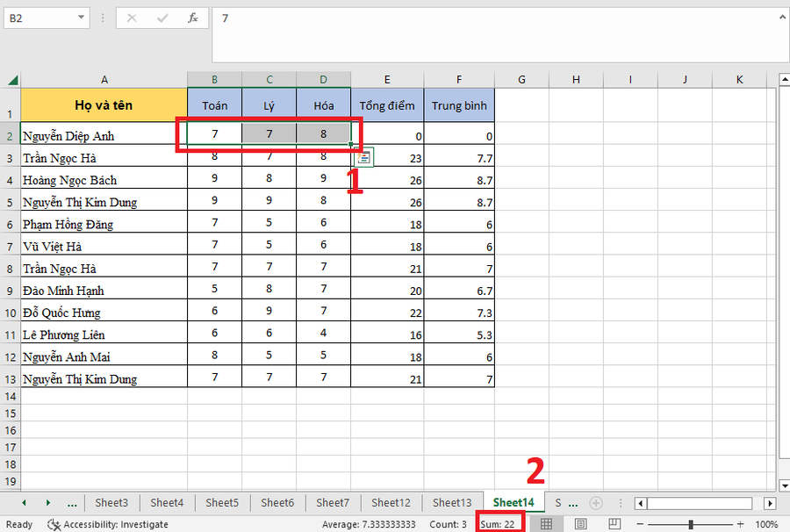Screen dimensions: 790x532
Task: Select column G header
Action: point(521,80)
